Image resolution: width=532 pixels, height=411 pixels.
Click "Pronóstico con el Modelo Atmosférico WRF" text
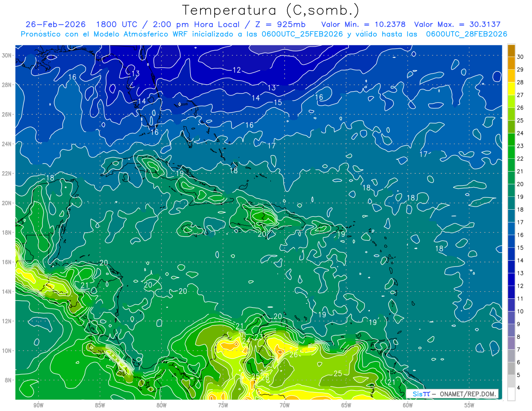[105, 34]
